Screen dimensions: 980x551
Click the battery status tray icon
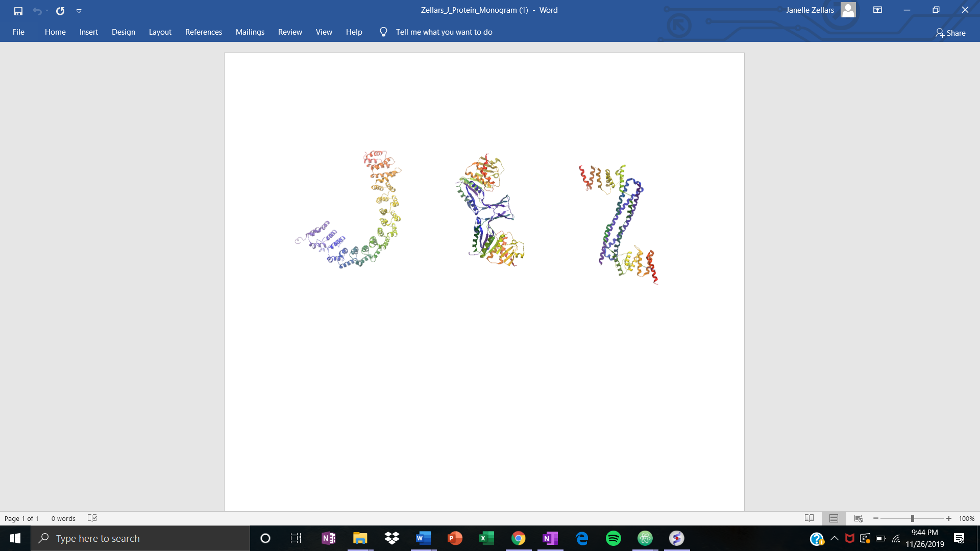pyautogui.click(x=881, y=538)
